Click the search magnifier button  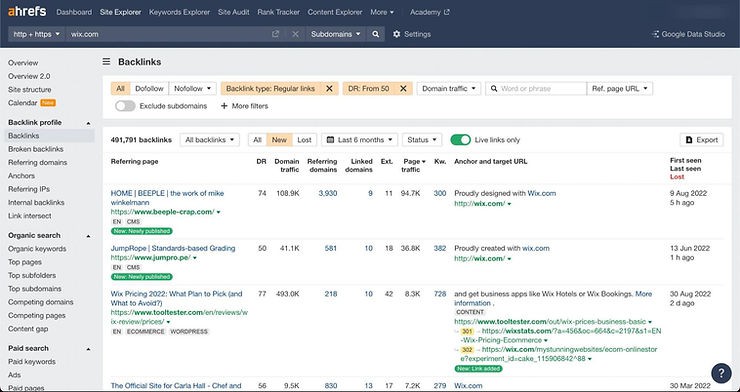tap(375, 34)
